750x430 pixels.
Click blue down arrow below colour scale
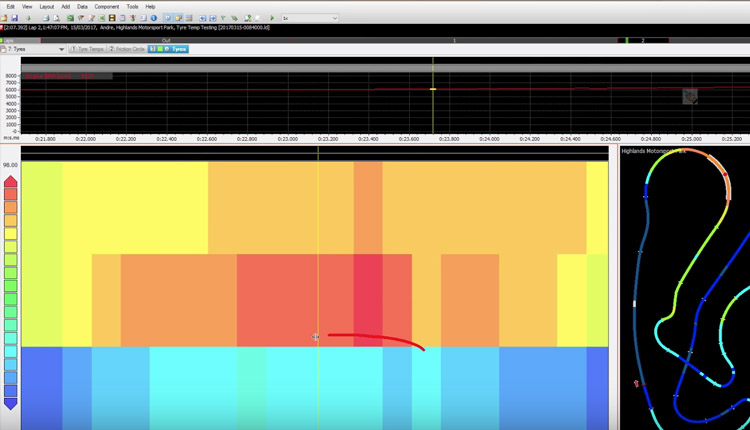(10, 403)
